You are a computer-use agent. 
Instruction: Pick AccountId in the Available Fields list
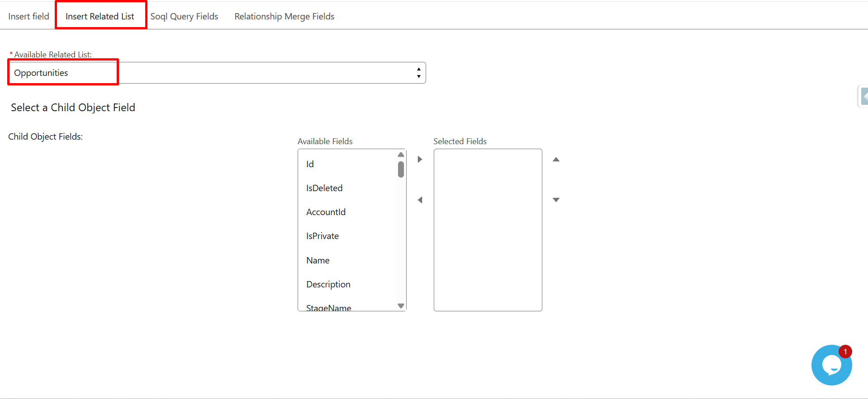326,212
